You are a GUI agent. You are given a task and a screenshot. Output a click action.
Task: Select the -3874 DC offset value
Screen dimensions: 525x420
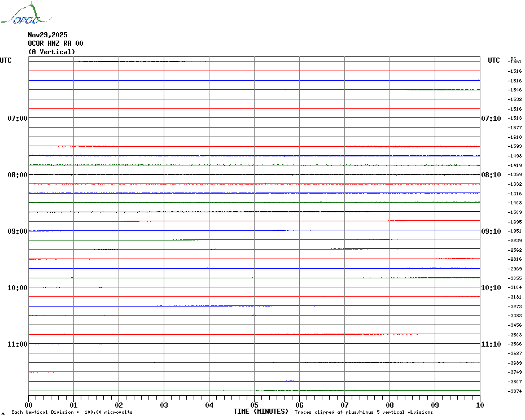pyautogui.click(x=515, y=391)
